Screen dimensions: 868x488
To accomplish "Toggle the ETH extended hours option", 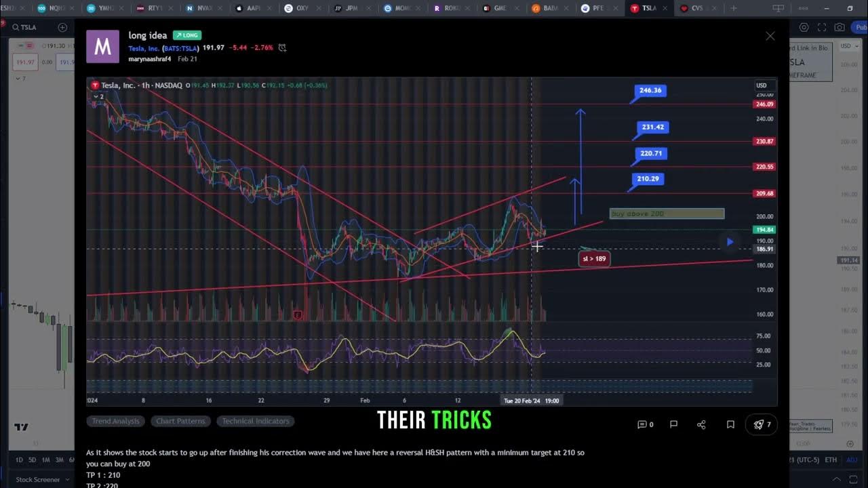I will (831, 460).
